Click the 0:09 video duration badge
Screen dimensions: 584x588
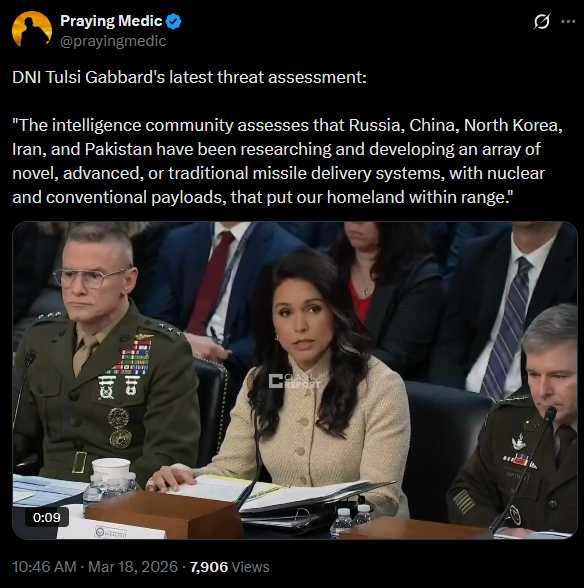[x=47, y=518]
